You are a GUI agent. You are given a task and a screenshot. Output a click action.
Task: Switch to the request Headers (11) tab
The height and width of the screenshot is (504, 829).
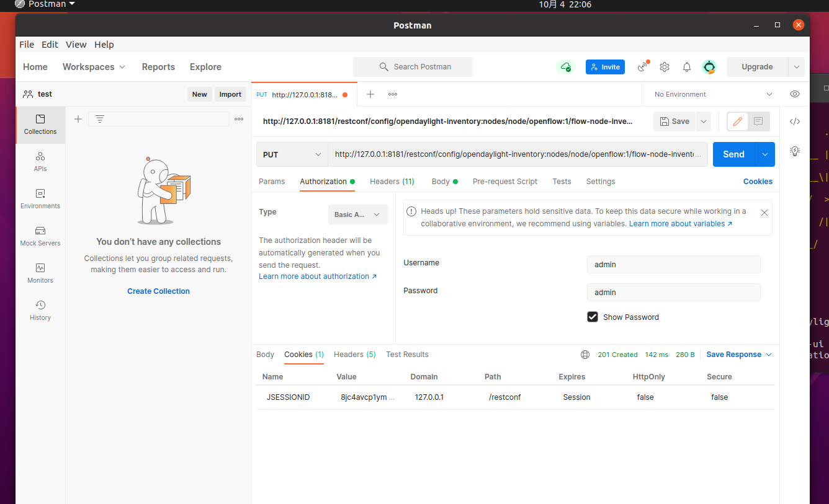(392, 182)
